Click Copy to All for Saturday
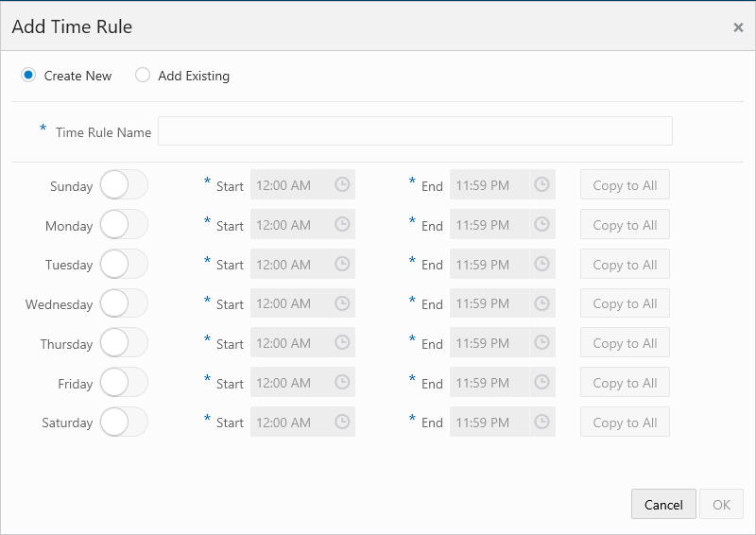 pyautogui.click(x=625, y=422)
